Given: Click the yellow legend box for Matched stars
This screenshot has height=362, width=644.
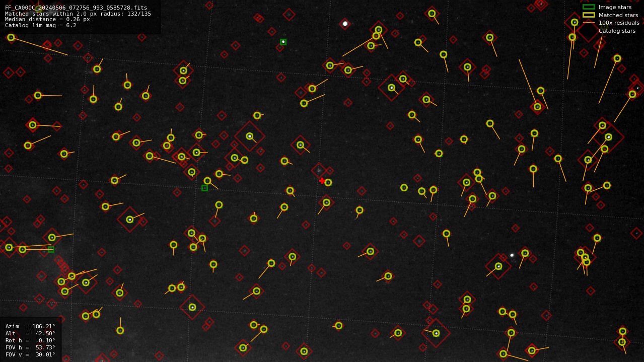Looking at the screenshot, I should [x=589, y=15].
